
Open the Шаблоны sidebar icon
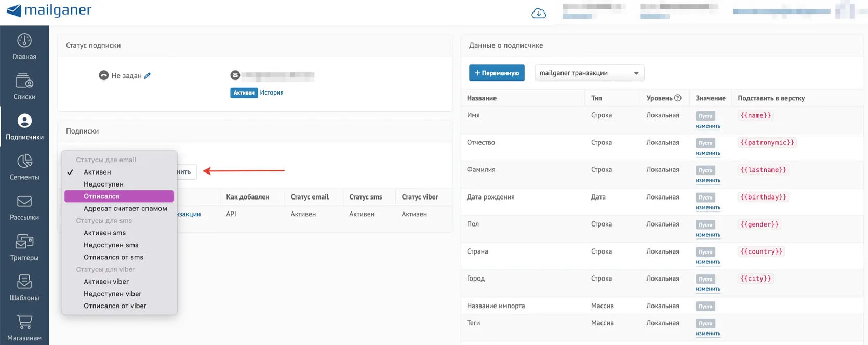coord(24,282)
